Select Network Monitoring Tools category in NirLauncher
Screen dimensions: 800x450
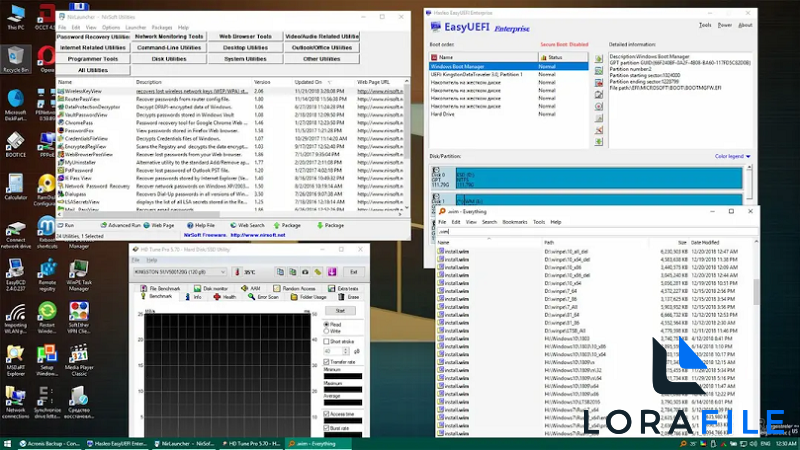click(169, 37)
